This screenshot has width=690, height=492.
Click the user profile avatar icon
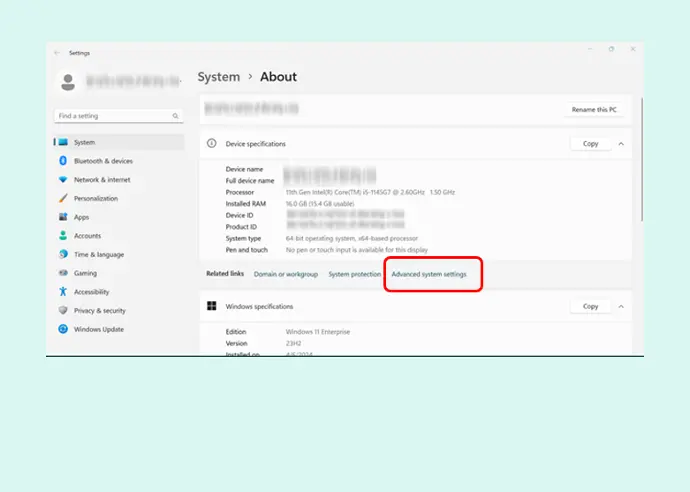68,82
